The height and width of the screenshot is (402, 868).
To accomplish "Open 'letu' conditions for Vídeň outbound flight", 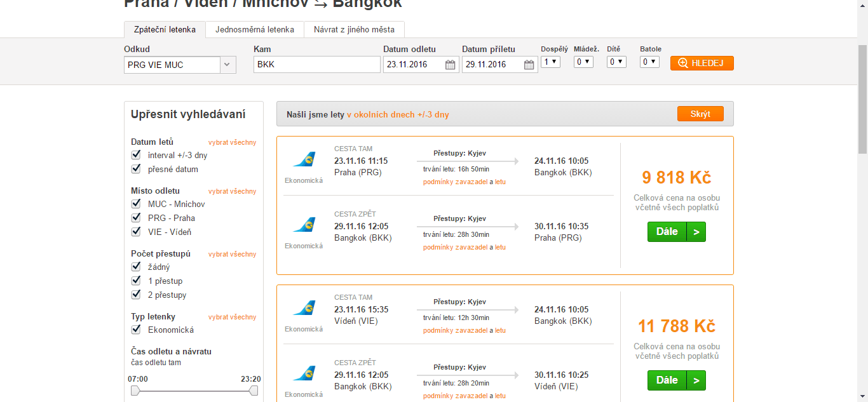I will [501, 330].
